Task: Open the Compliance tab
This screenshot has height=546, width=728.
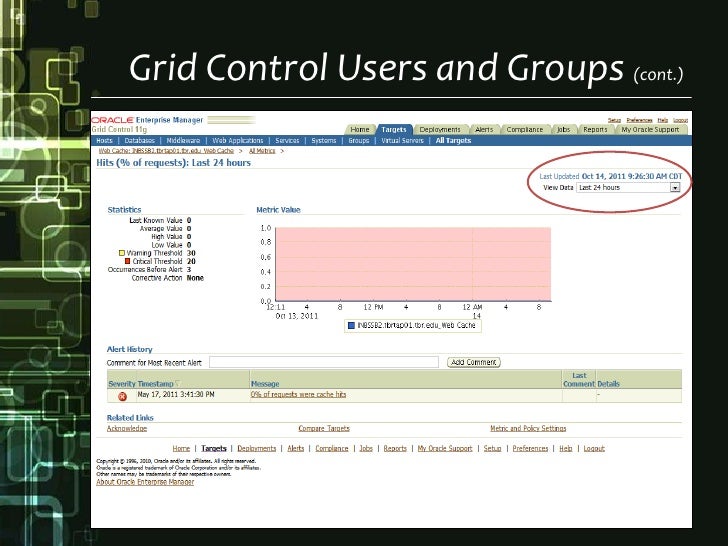Action: [x=525, y=130]
